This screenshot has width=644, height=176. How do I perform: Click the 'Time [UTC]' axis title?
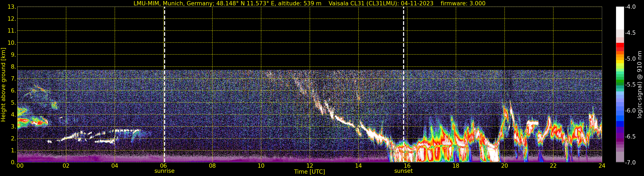(x=310, y=172)
